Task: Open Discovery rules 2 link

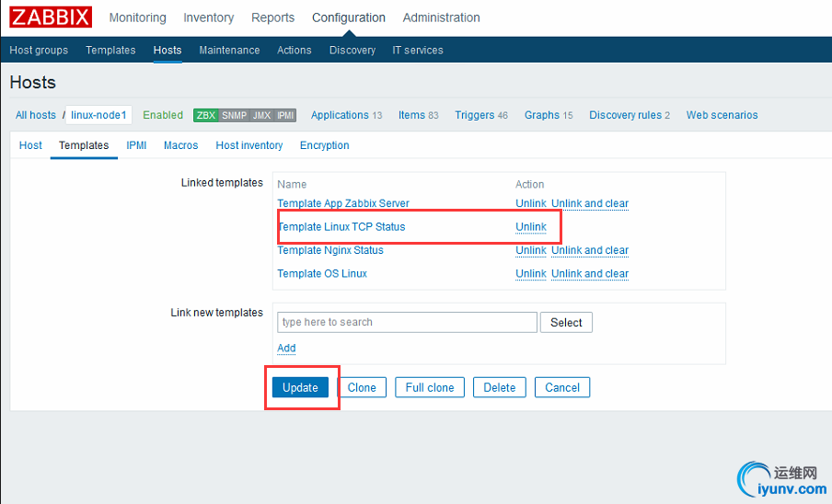Action: tap(630, 115)
